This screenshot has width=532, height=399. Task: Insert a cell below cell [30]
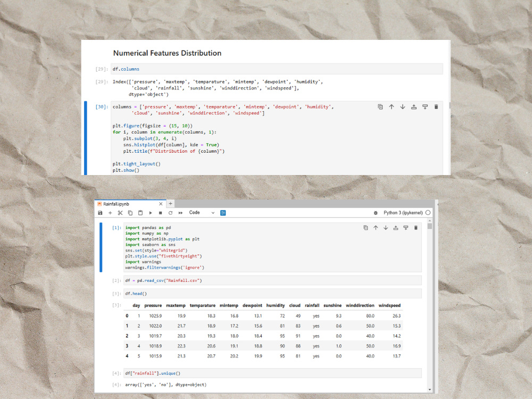point(425,107)
